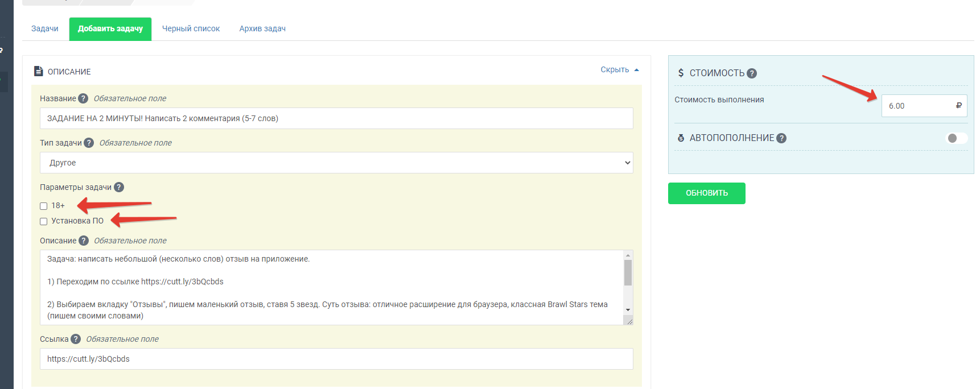Click the description scrollbar down arrow
The image size is (980, 389).
(x=628, y=310)
